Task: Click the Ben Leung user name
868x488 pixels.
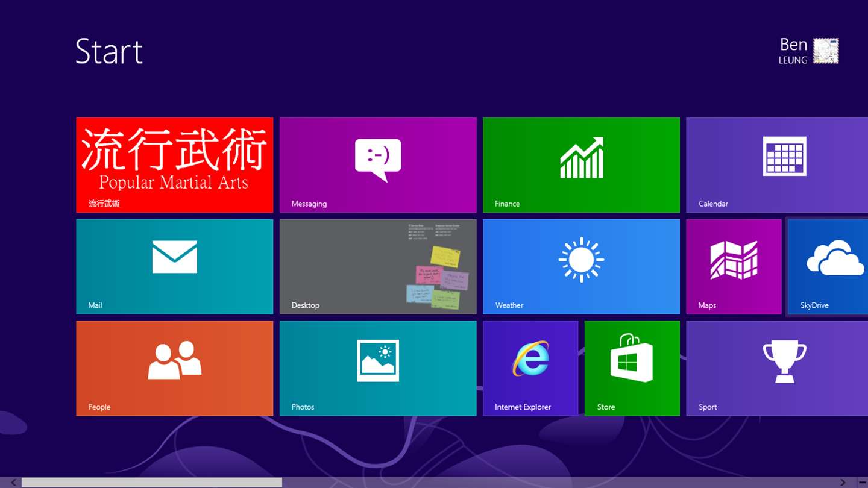Action: coord(793,51)
